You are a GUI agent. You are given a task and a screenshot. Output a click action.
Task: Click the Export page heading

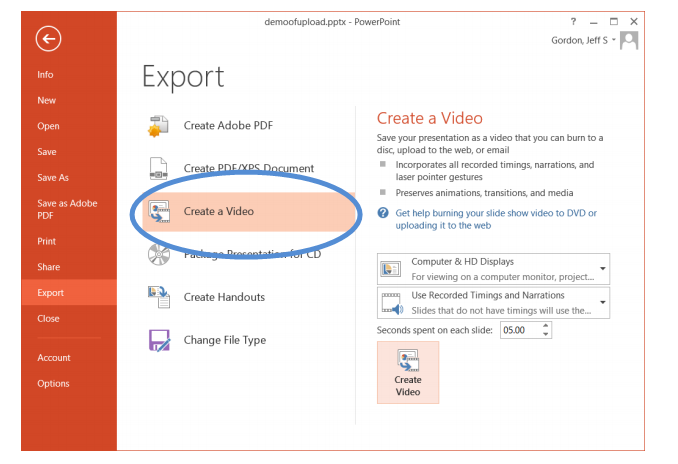[x=183, y=77]
